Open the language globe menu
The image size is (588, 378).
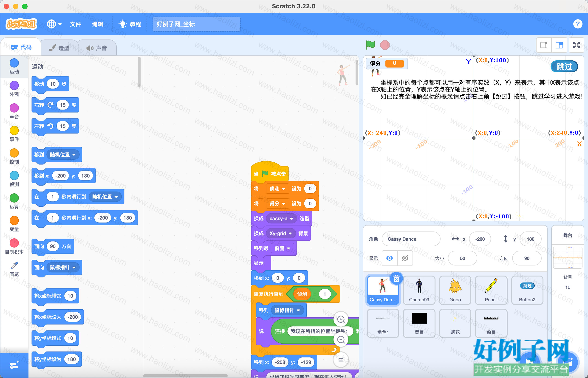(x=54, y=24)
